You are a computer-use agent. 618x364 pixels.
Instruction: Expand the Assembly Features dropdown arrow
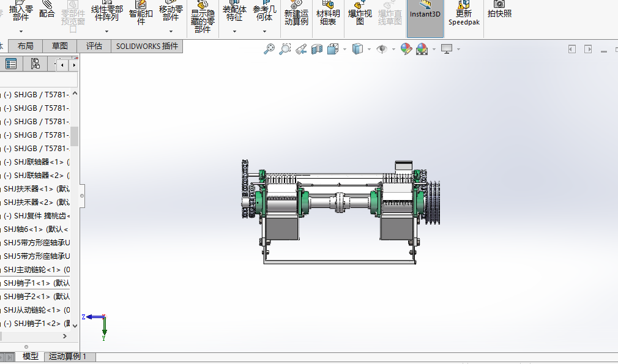(234, 31)
